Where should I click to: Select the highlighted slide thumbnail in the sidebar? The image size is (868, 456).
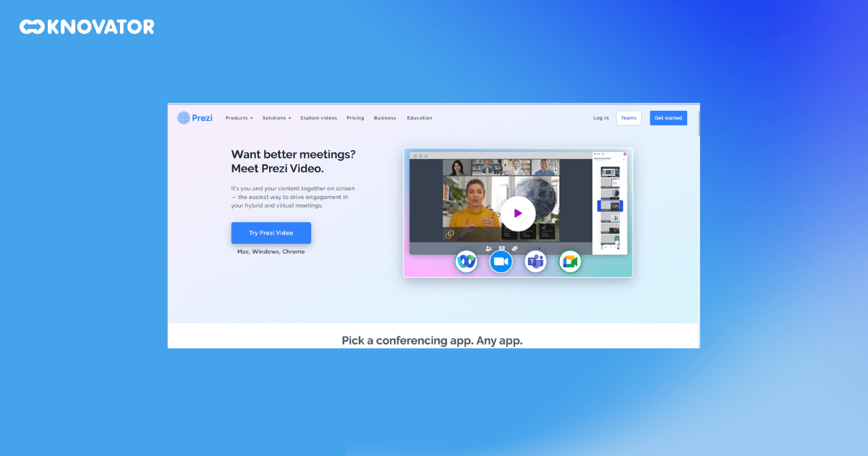[x=610, y=206]
